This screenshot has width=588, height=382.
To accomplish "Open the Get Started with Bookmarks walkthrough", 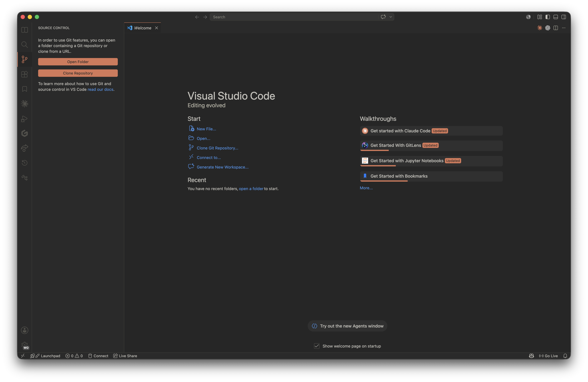I will coord(431,176).
